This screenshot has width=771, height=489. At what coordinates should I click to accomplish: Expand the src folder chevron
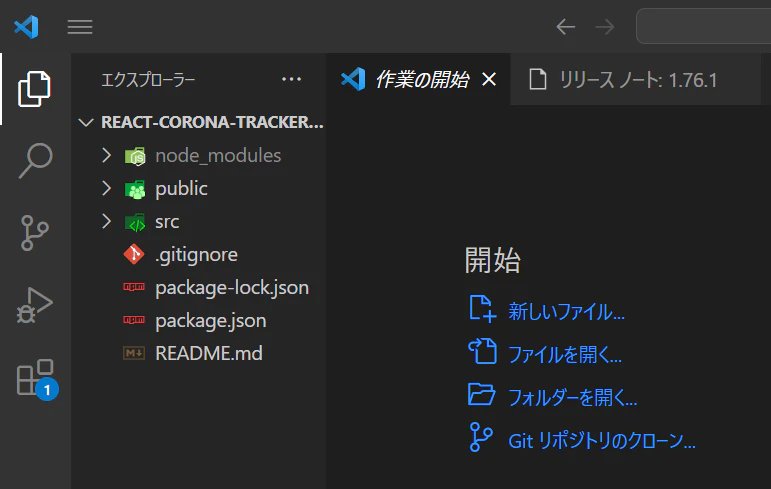pos(106,221)
